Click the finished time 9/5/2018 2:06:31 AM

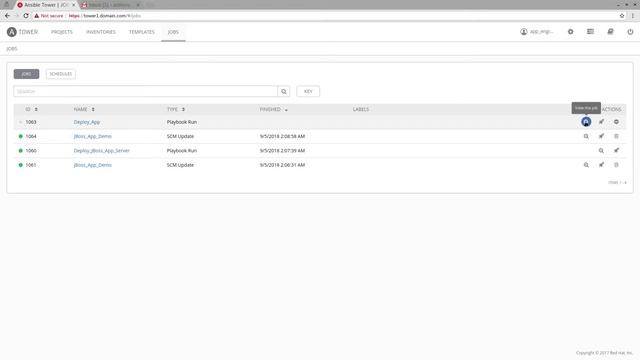click(282, 165)
